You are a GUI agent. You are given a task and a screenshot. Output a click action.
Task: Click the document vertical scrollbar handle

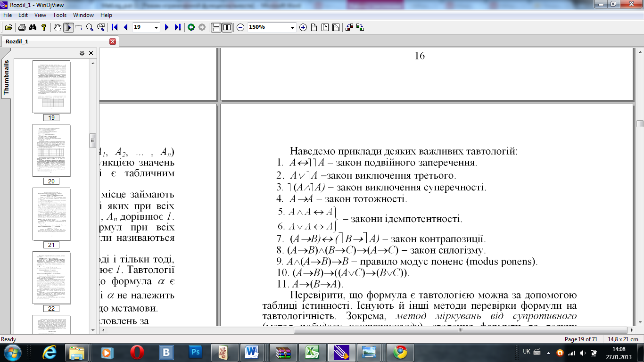[640, 123]
